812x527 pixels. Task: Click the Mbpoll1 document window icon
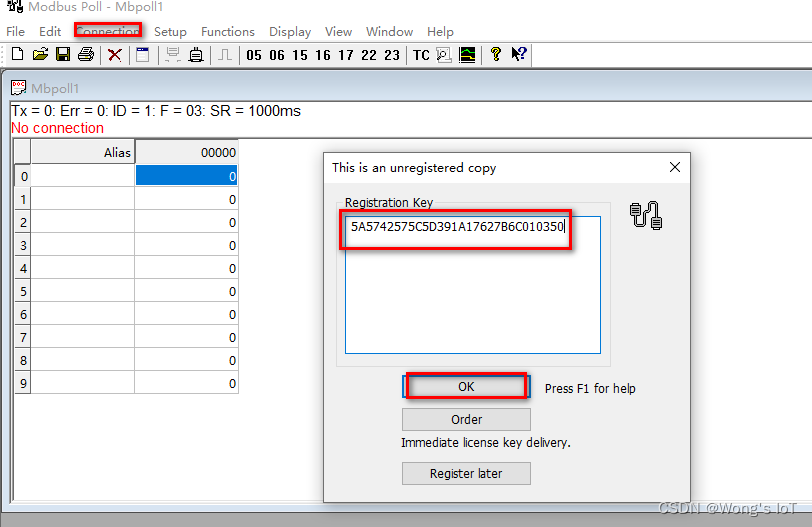coord(18,87)
